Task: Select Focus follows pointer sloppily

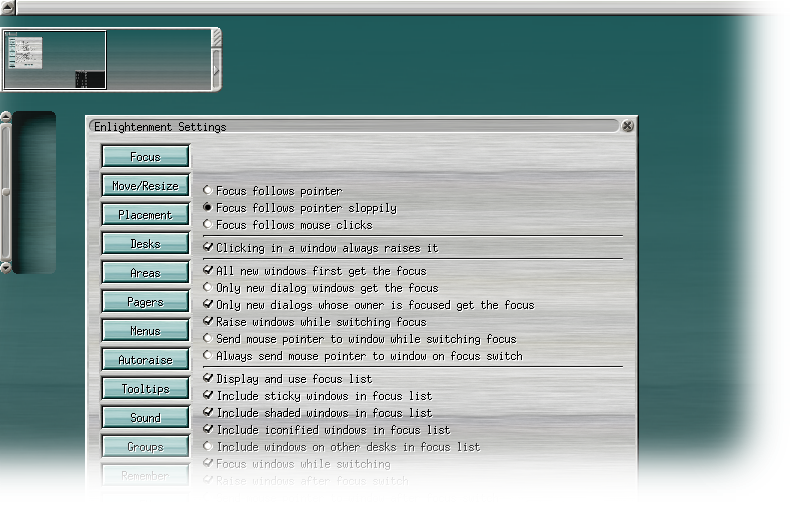Action: (299, 208)
